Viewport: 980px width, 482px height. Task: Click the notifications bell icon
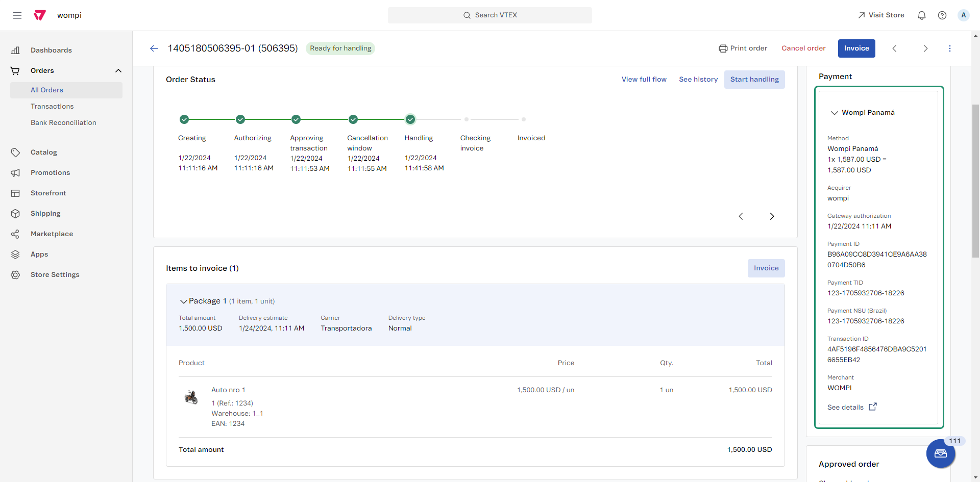(x=921, y=15)
